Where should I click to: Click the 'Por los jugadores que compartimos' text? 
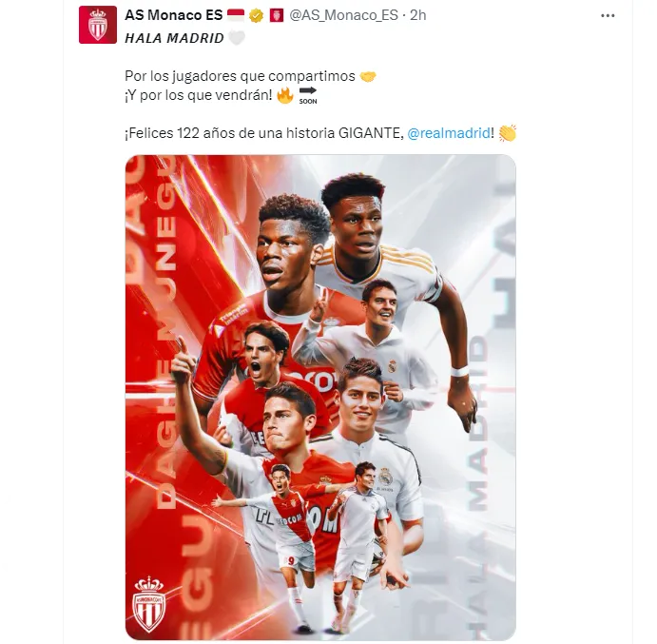(x=240, y=76)
